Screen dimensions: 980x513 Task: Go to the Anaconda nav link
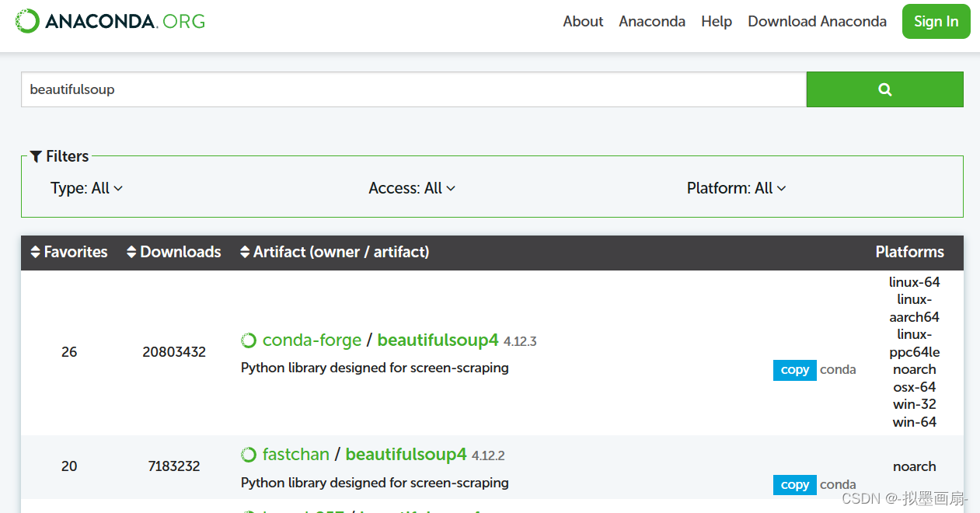point(652,22)
